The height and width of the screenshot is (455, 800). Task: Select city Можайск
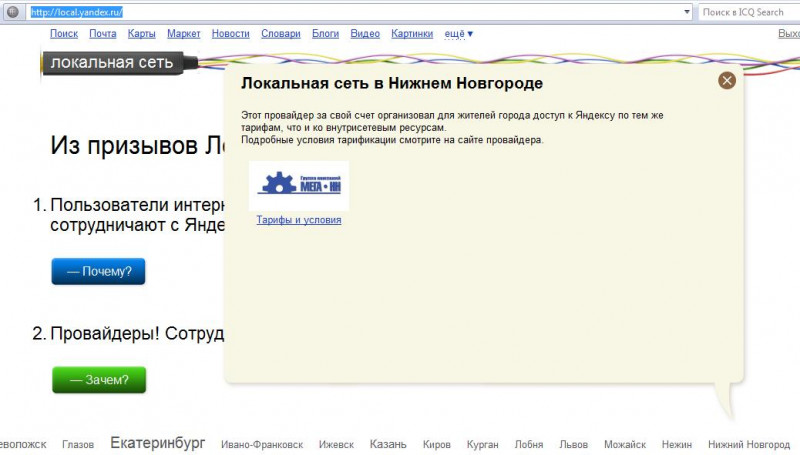click(x=625, y=445)
